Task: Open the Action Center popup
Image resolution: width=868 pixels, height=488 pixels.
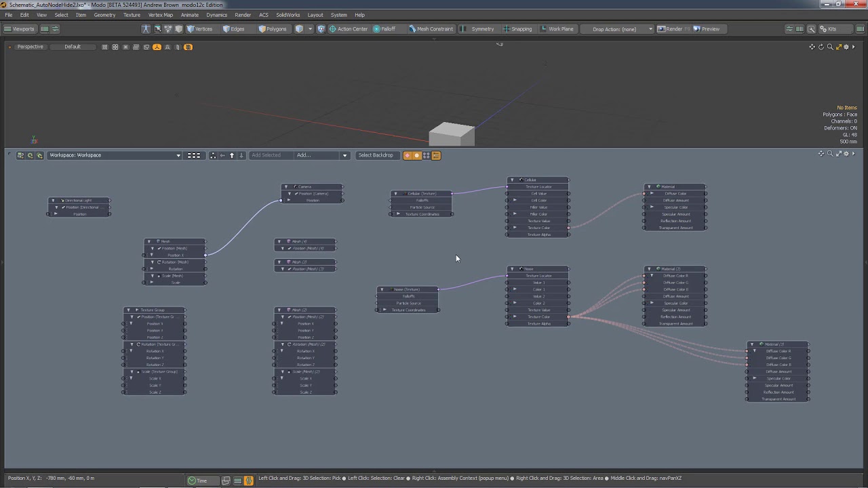Action: pyautogui.click(x=349, y=29)
